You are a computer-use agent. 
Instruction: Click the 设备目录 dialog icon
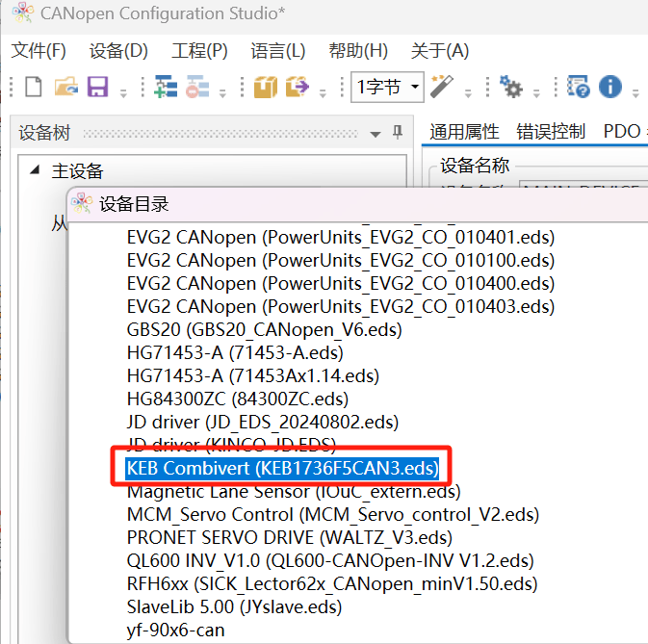click(x=82, y=203)
